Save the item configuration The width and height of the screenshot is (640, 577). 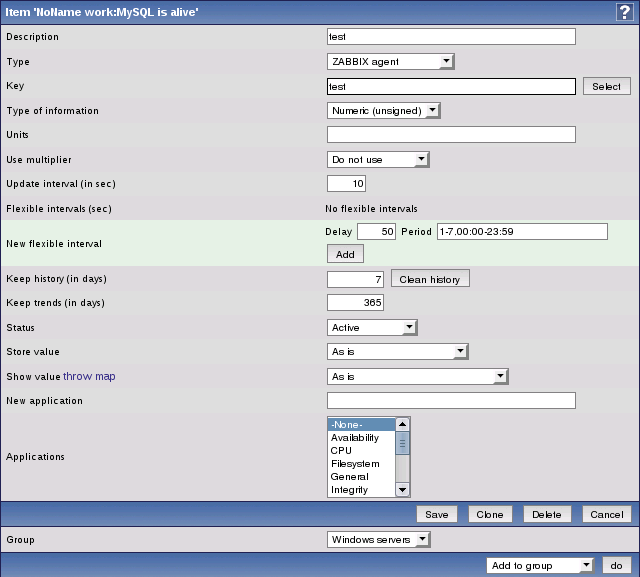click(x=436, y=514)
